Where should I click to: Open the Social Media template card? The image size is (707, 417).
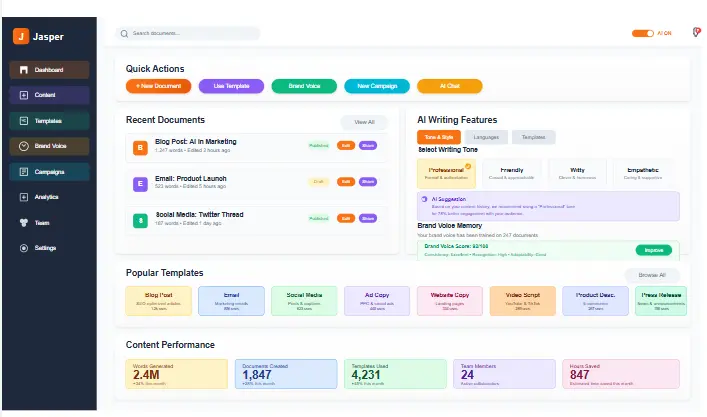coord(304,301)
